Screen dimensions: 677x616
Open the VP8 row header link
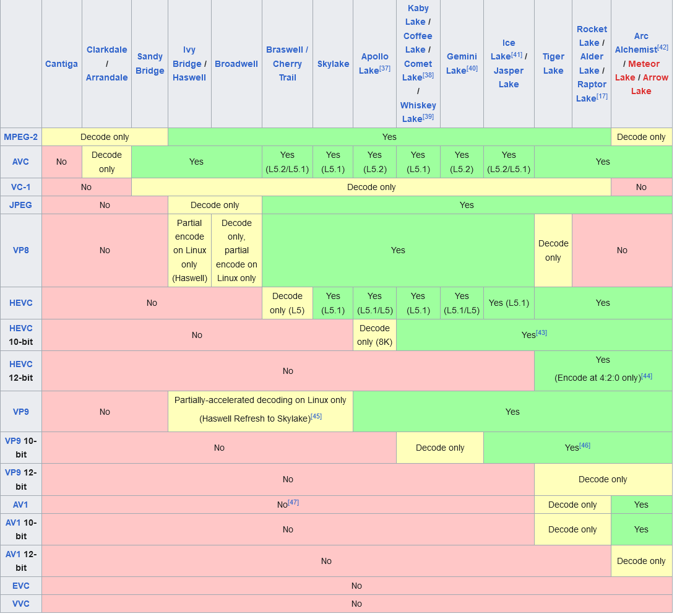tap(20, 251)
